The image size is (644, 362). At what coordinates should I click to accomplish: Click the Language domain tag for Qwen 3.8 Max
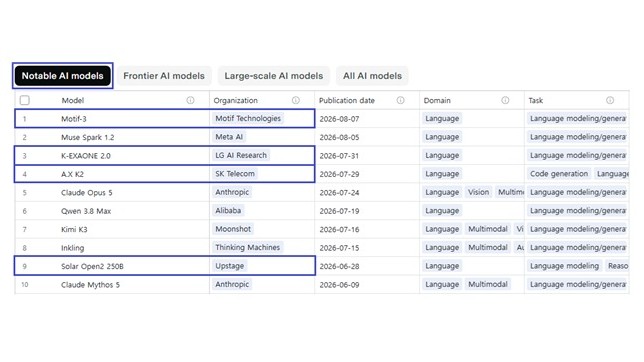pos(442,211)
